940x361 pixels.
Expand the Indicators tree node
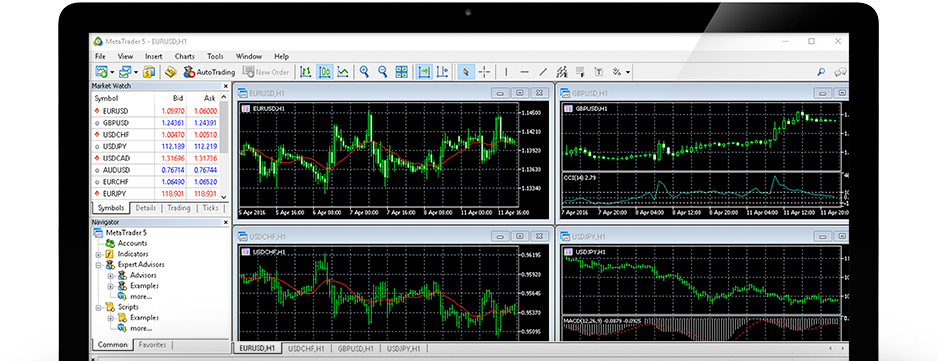point(98,254)
